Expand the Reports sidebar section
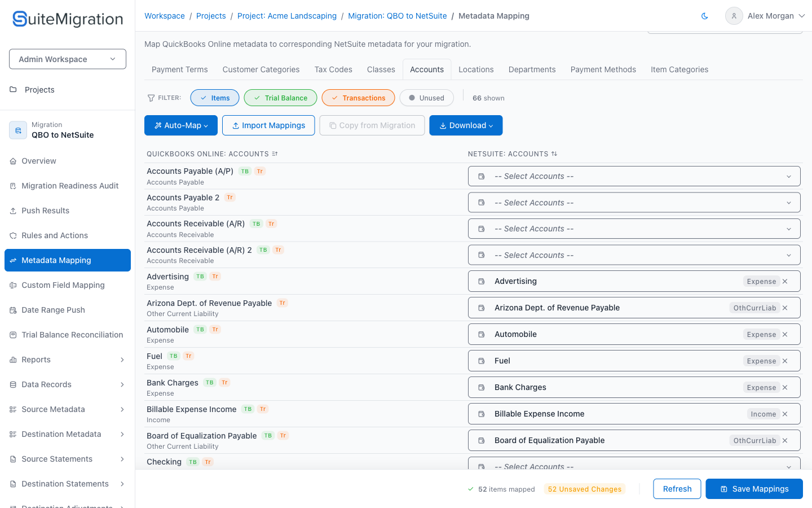 click(122, 360)
